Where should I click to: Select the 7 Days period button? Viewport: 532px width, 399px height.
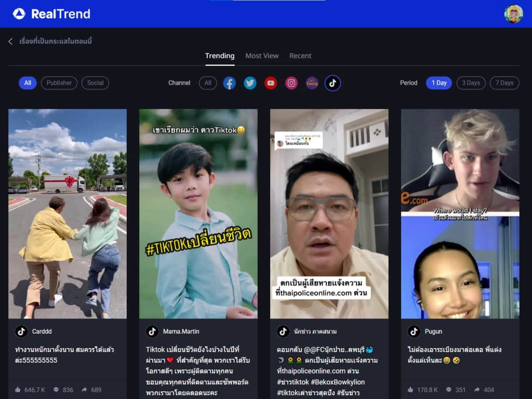pos(504,83)
